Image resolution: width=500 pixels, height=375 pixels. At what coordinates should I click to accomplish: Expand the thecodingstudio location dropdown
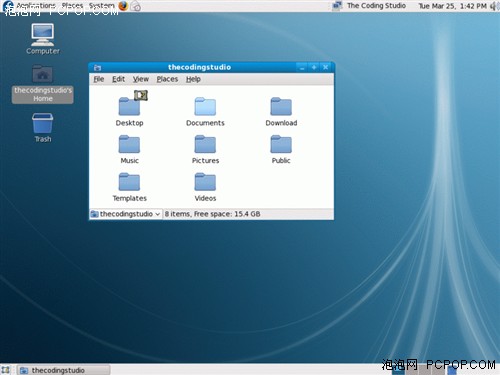[x=126, y=214]
